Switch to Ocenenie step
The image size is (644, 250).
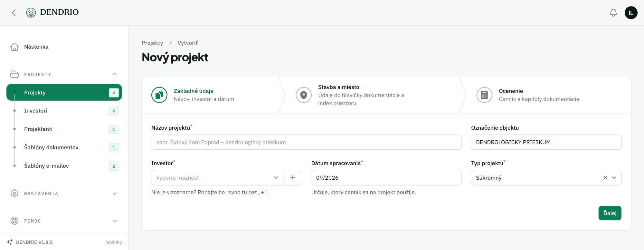[x=545, y=95]
